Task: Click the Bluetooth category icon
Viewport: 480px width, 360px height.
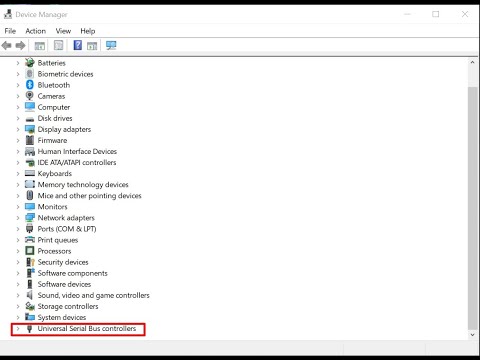Action: [30, 85]
